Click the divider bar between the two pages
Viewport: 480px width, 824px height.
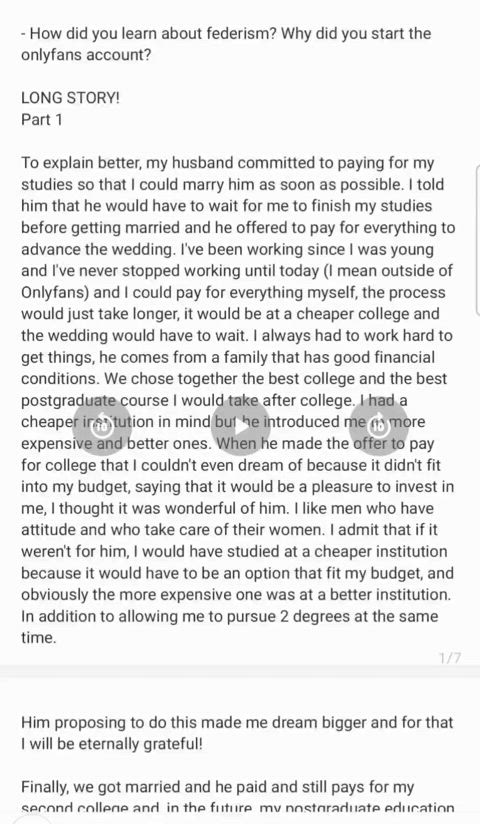240,671
